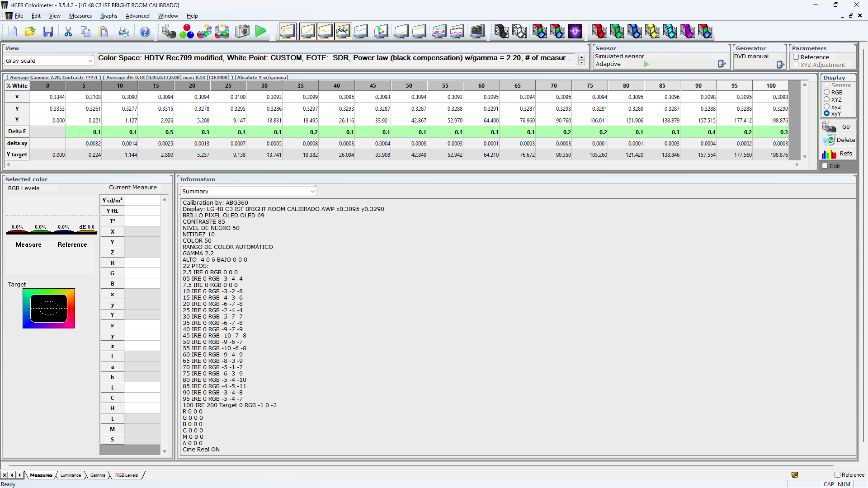The height and width of the screenshot is (488, 868).
Task: Step the color space description up
Action: [x=581, y=57]
